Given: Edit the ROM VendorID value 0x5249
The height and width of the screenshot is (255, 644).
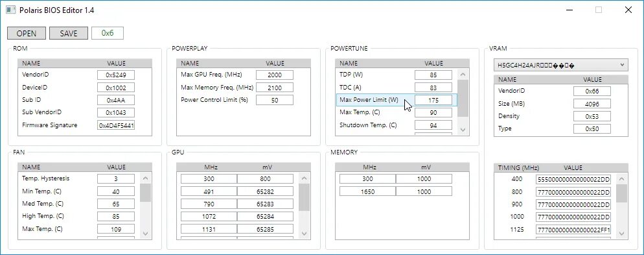Looking at the screenshot, I should click(116, 75).
